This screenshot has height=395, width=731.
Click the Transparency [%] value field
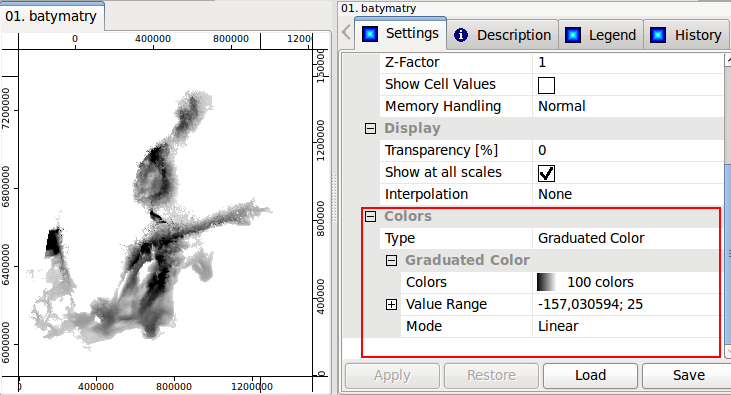click(628, 150)
